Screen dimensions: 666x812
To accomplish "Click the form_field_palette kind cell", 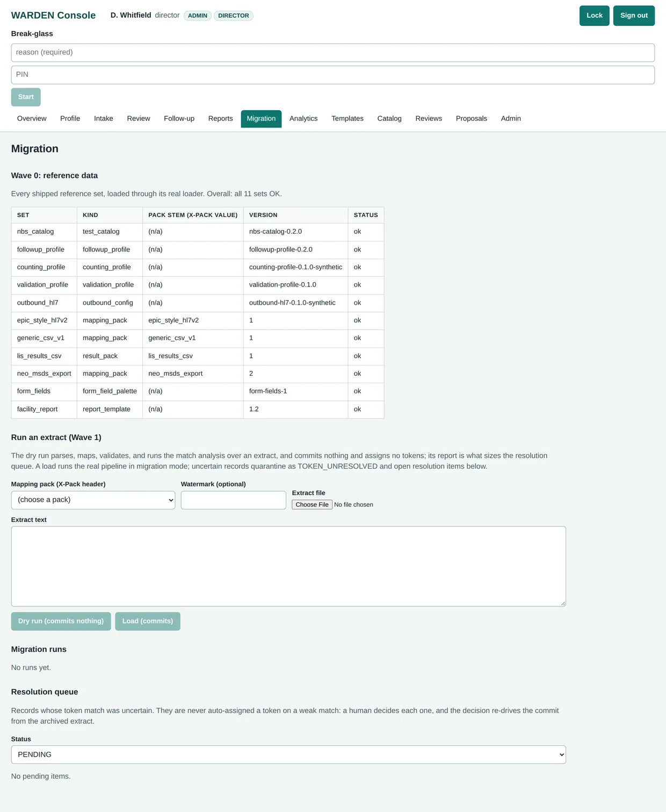I will (110, 392).
